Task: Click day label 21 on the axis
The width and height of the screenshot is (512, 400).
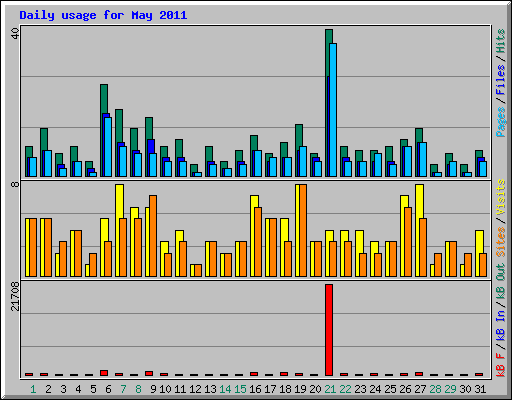Action: 330,389
